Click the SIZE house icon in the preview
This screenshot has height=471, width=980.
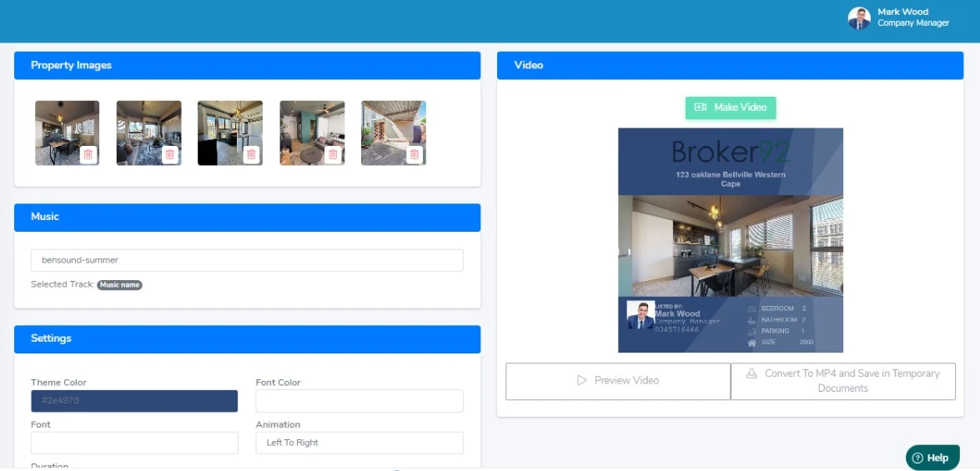[751, 343]
